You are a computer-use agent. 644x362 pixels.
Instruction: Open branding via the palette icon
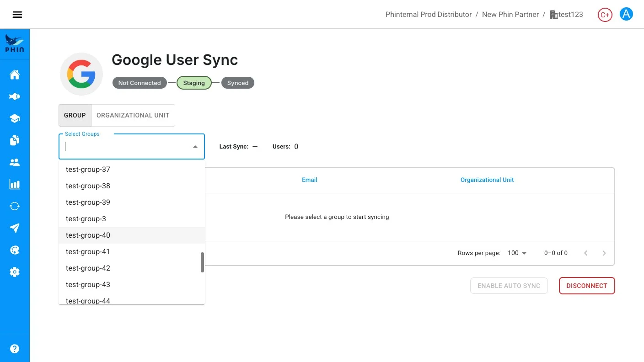15,250
